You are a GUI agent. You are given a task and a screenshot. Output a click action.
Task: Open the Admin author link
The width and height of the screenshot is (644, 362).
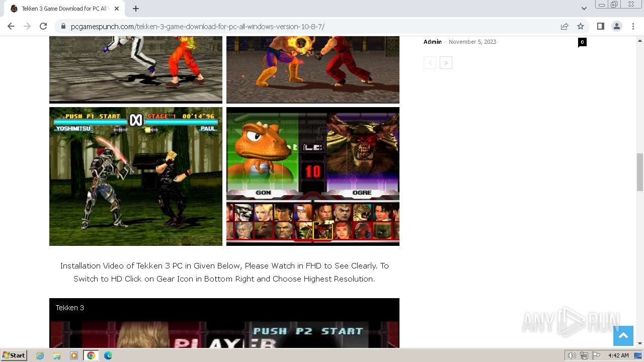[433, 42]
